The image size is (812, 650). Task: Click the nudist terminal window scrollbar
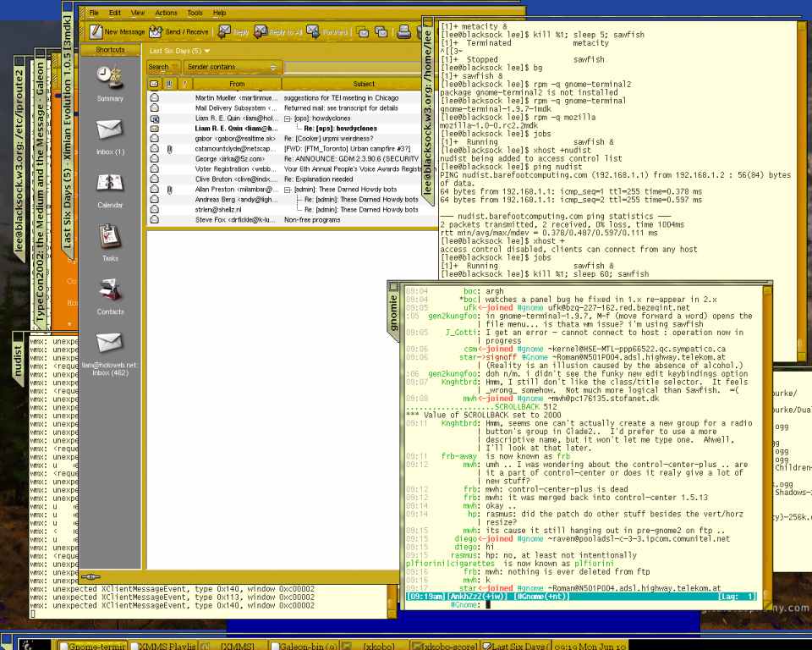(x=392, y=601)
